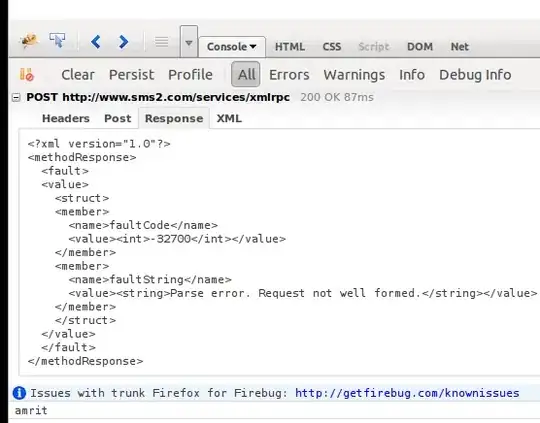540x423 pixels.
Task: Clear the console output
Action: pos(78,75)
